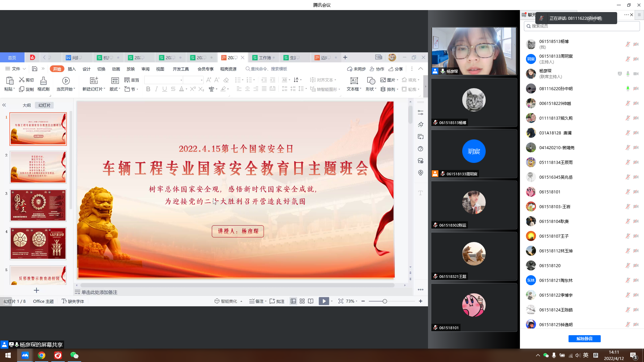
Task: Click the Format Painter (格式刷) icon
Action: coord(43,81)
